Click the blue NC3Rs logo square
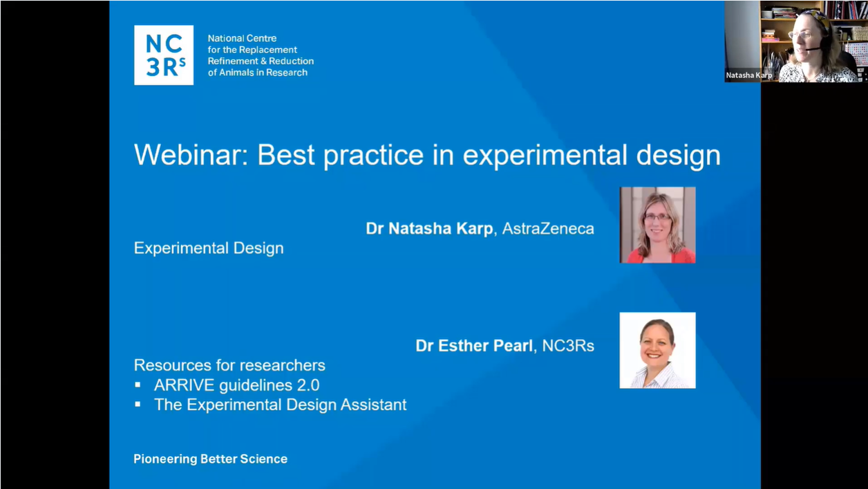The image size is (868, 489). [x=164, y=55]
